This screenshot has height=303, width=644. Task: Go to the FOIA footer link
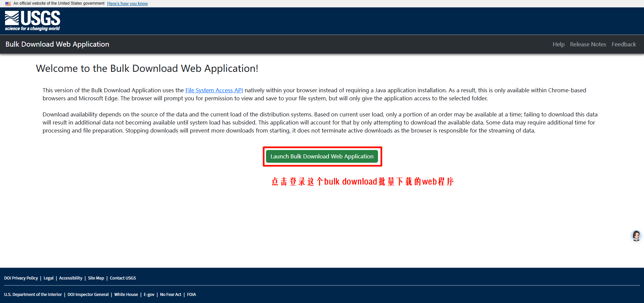coord(192,295)
